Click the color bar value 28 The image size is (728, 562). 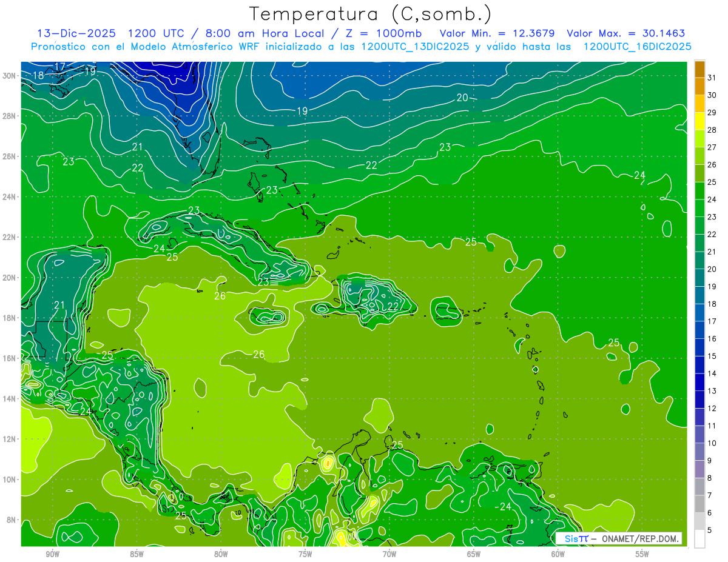712,130
